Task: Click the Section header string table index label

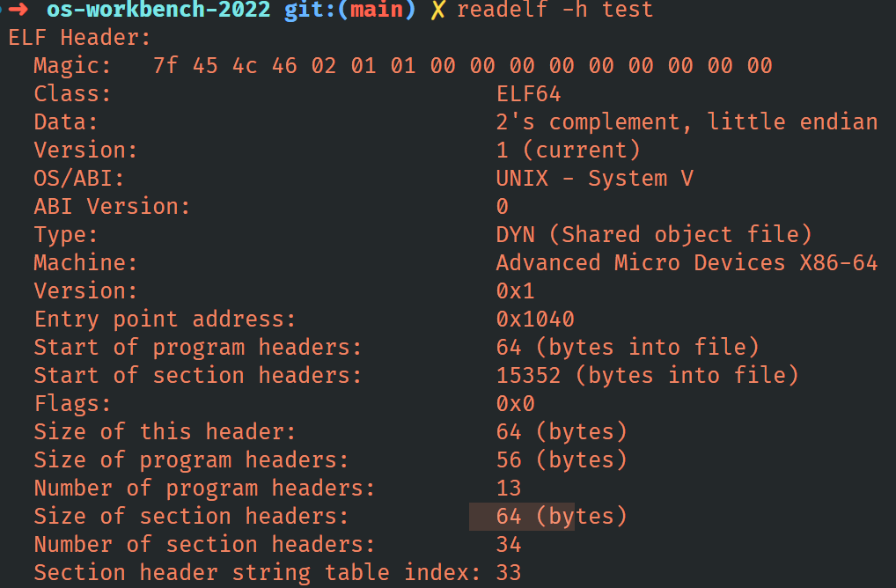Action: 257,573
